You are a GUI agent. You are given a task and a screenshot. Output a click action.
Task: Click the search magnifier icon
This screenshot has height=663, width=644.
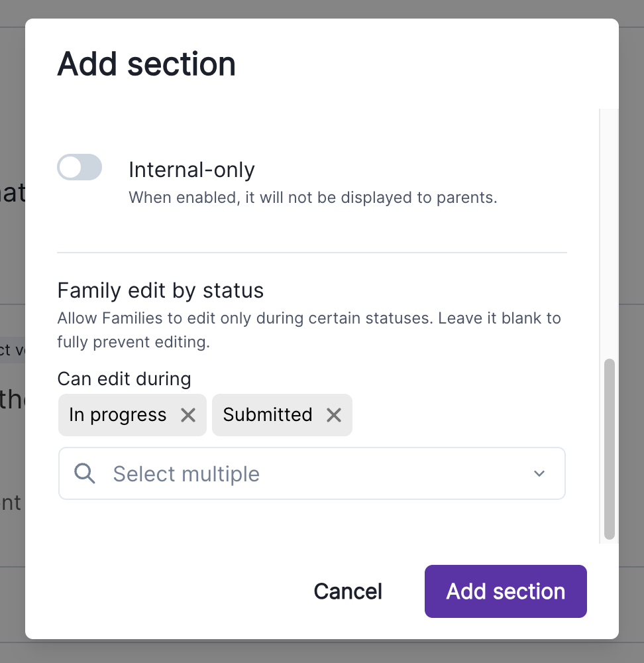[85, 473]
